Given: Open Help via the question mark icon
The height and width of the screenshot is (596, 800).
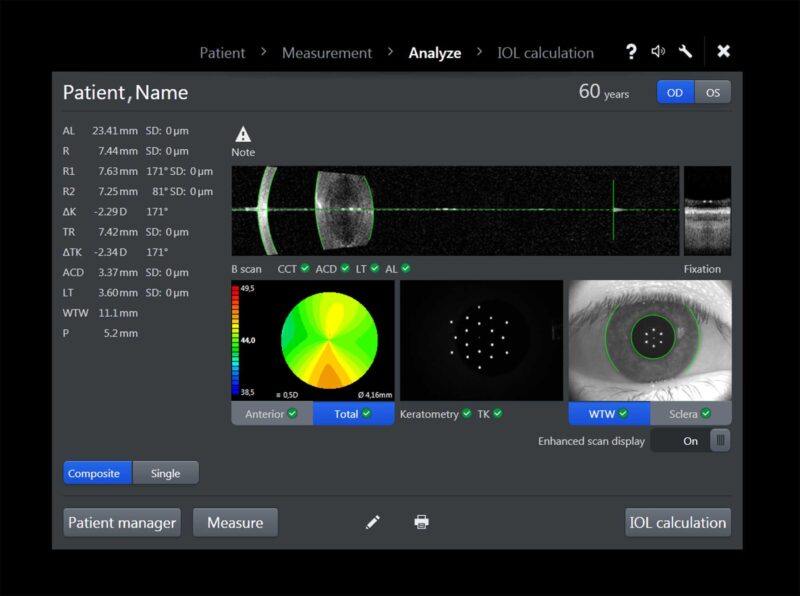Looking at the screenshot, I should [x=630, y=51].
